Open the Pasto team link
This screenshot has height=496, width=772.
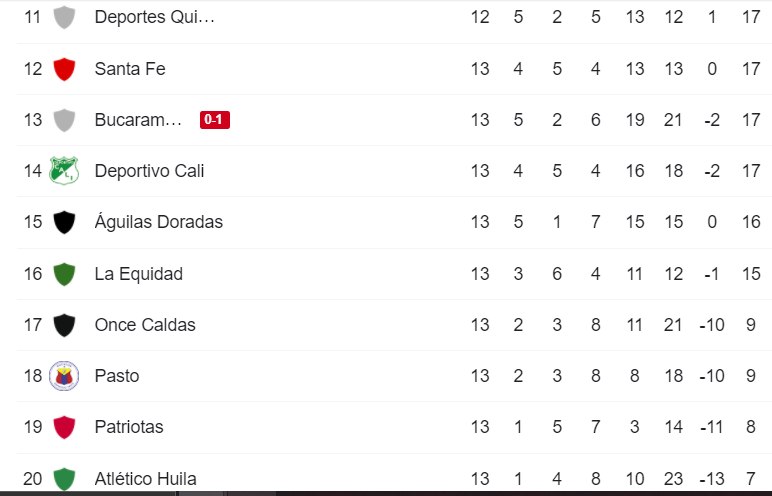point(117,376)
